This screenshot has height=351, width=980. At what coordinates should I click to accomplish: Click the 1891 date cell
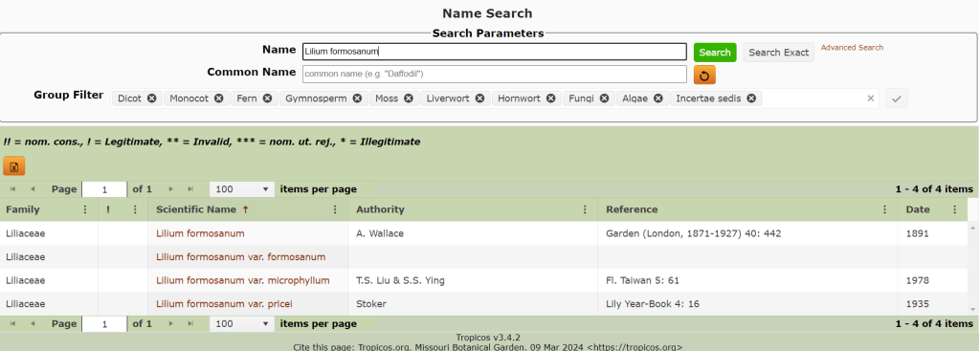click(932, 233)
